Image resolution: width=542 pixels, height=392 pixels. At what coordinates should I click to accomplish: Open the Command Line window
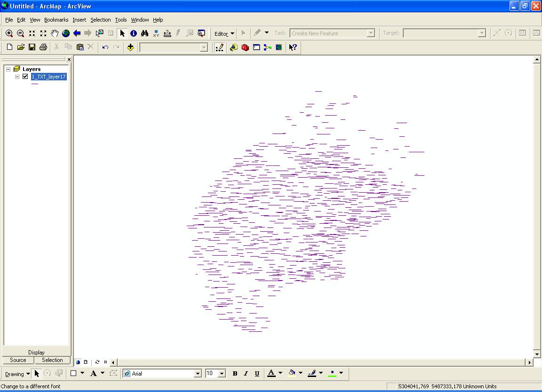click(256, 47)
